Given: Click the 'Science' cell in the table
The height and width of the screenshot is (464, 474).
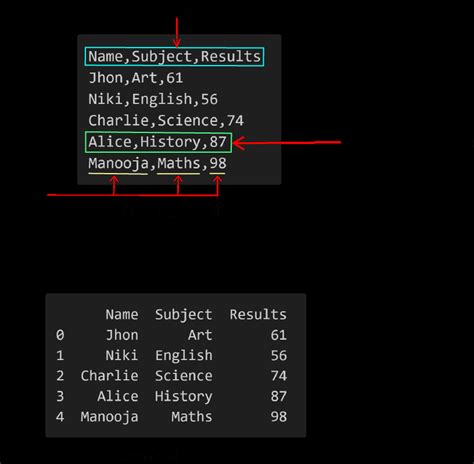Looking at the screenshot, I should [184, 376].
